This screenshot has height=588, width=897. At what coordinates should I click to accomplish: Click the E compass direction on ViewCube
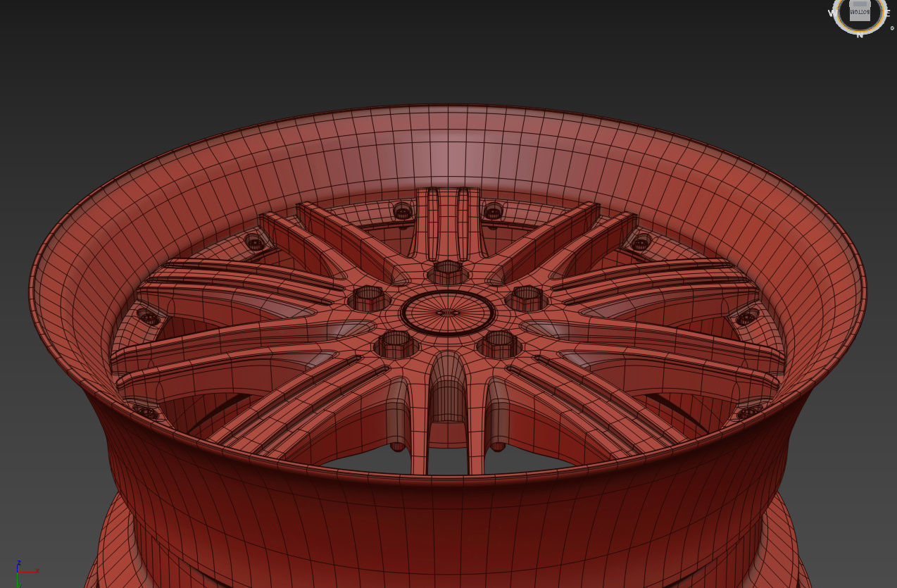888,13
